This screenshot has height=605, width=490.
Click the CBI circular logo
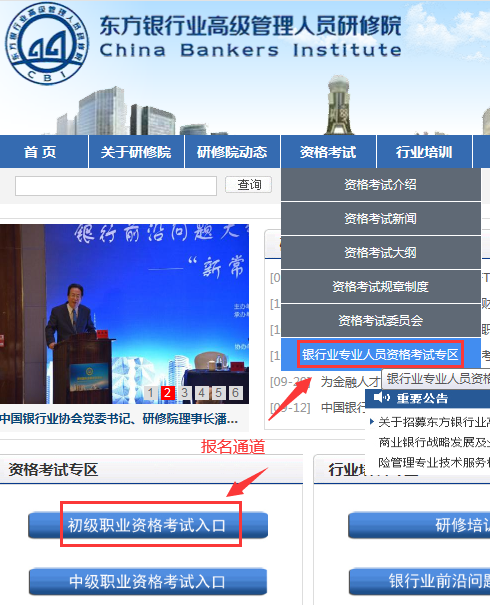[47, 43]
